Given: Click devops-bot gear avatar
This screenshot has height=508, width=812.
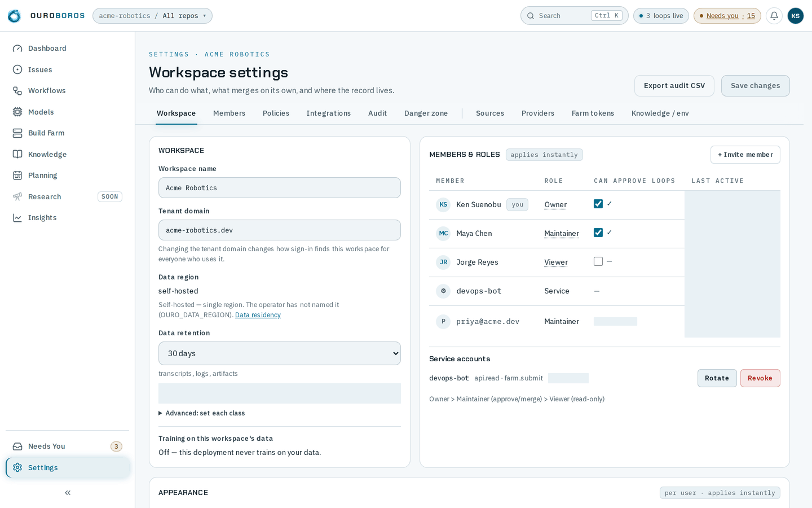Looking at the screenshot, I should [x=443, y=291].
